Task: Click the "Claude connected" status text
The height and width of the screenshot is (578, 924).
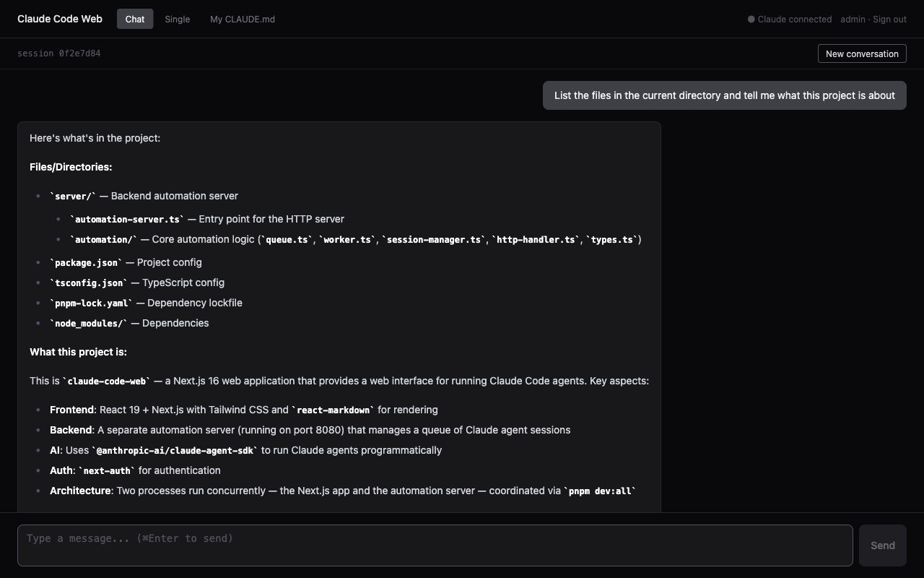Action: coord(794,20)
